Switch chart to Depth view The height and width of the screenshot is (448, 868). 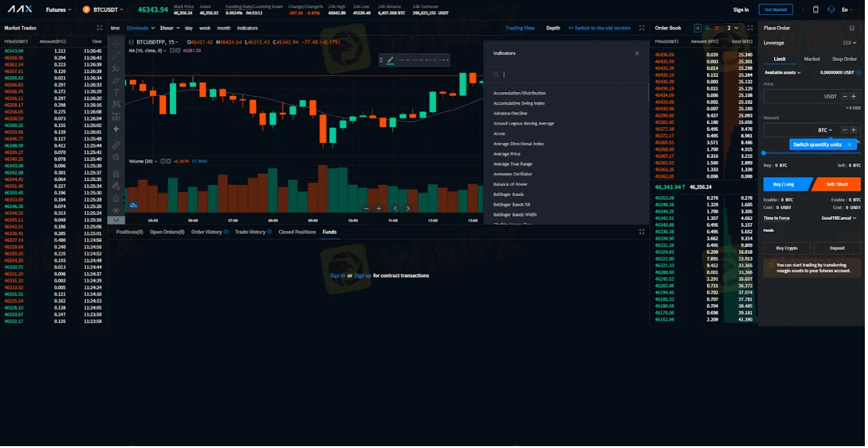(553, 28)
